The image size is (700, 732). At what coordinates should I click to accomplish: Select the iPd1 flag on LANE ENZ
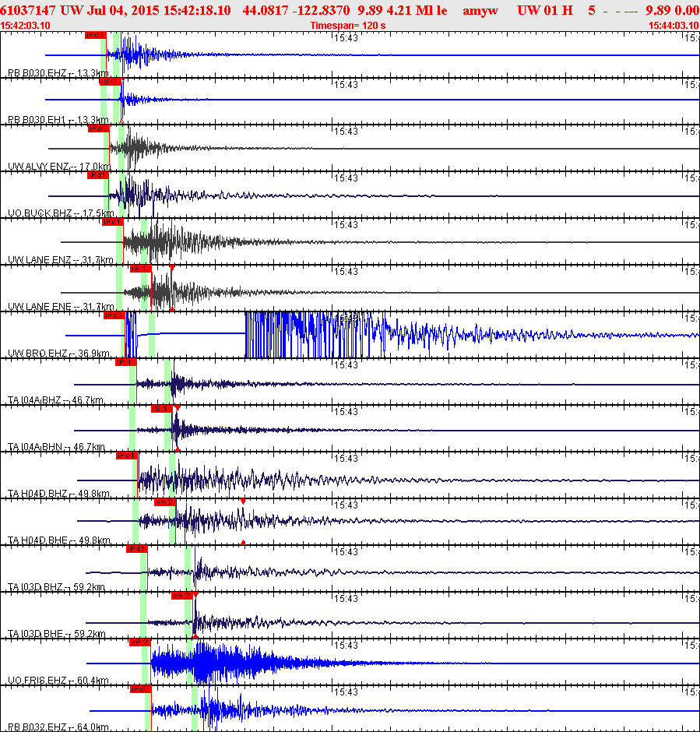point(112,222)
